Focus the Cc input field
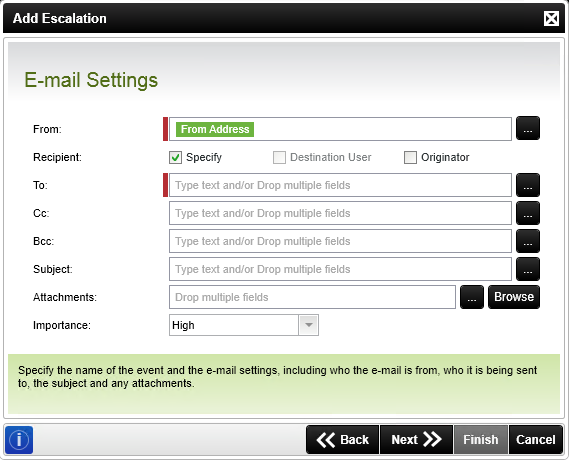 pos(340,213)
